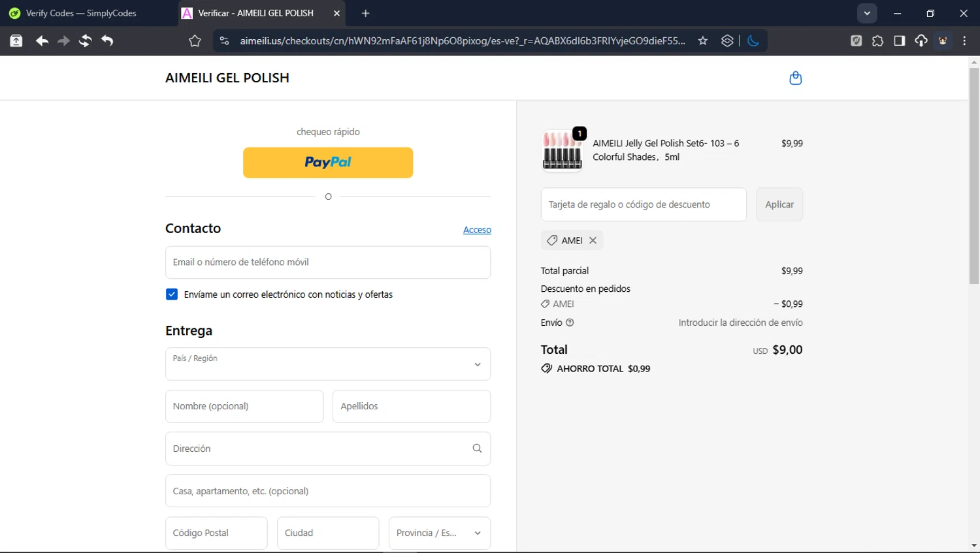Minimize the browser window

pos(897,13)
